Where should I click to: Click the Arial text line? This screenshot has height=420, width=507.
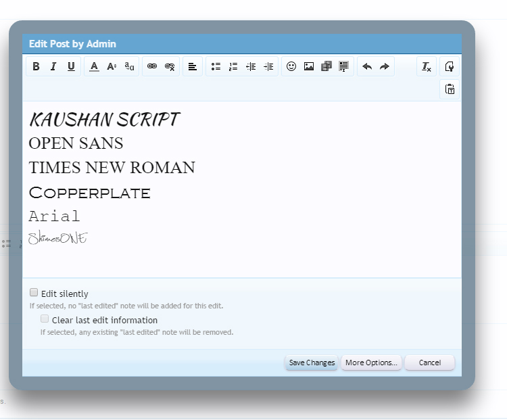point(54,216)
